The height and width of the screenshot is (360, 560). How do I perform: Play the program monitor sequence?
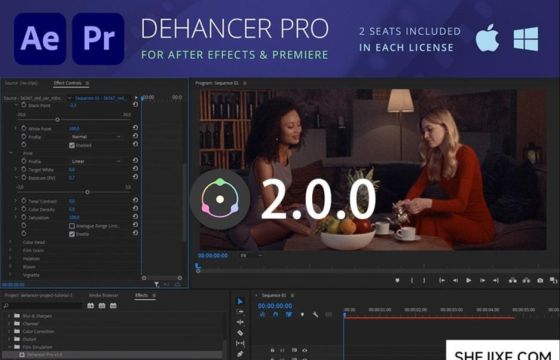click(469, 281)
